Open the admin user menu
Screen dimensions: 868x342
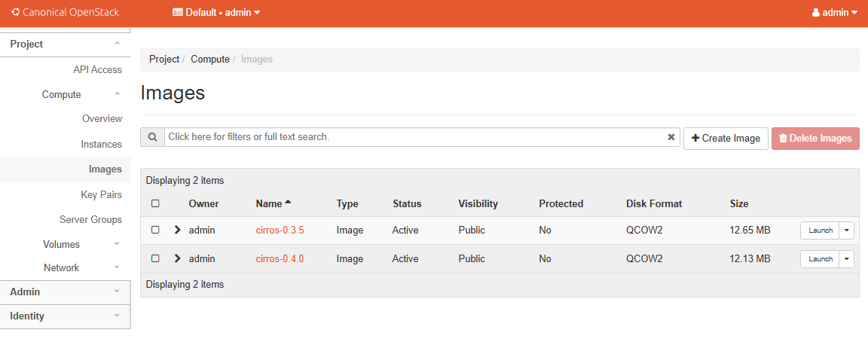834,13
